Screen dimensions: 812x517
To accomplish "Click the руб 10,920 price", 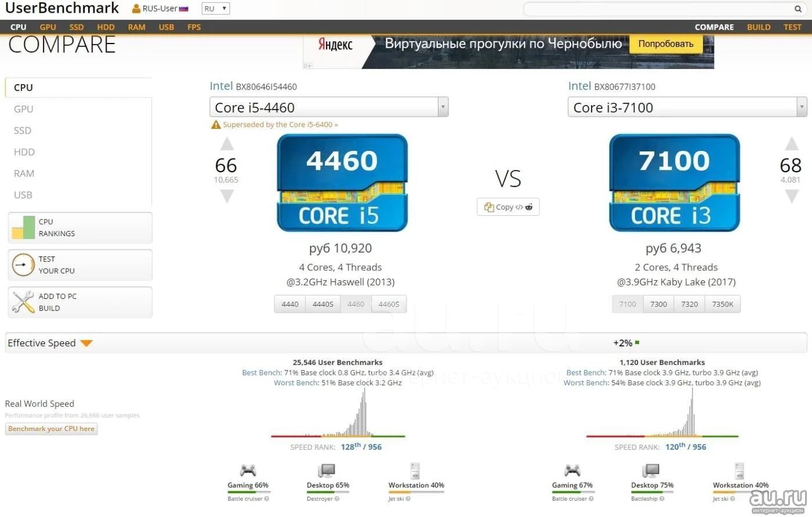I will tap(340, 248).
